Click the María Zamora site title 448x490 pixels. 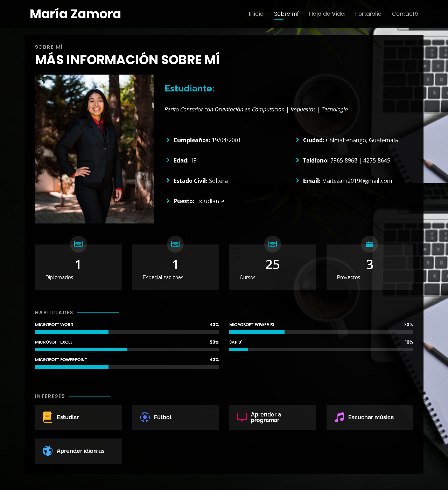75,14
